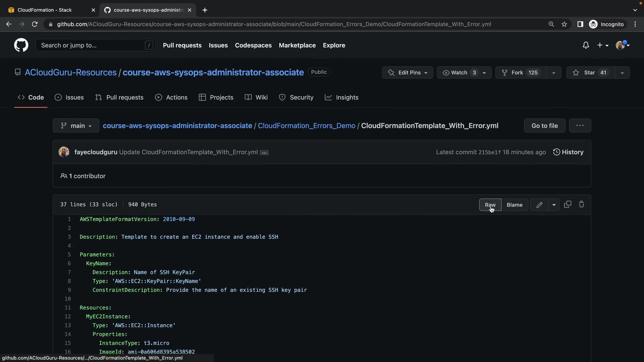Star this repository
Screen dimensions: 644x362
point(590,73)
